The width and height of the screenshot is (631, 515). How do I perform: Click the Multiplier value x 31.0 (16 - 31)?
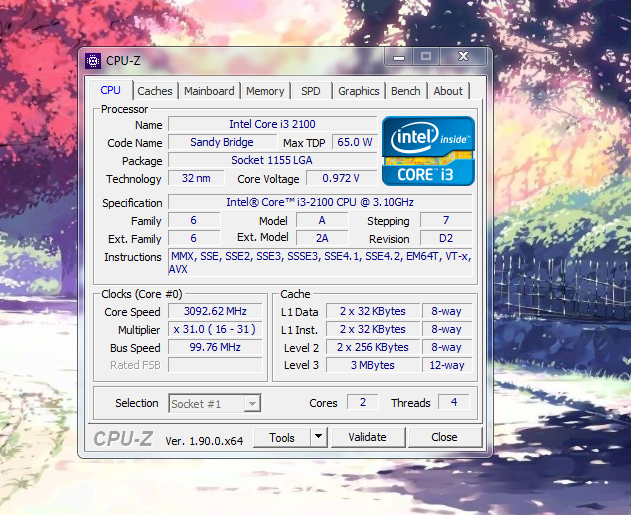[x=215, y=329]
